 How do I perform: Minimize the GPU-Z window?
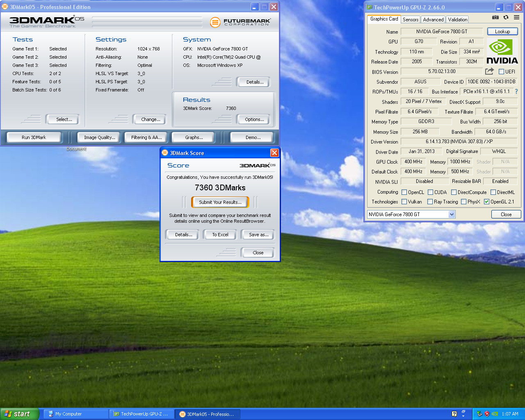[499, 7]
